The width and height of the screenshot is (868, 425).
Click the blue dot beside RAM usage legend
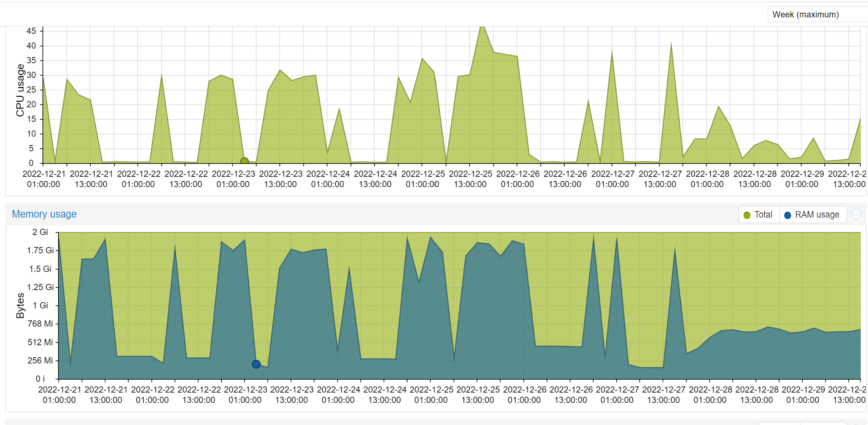pyautogui.click(x=787, y=215)
